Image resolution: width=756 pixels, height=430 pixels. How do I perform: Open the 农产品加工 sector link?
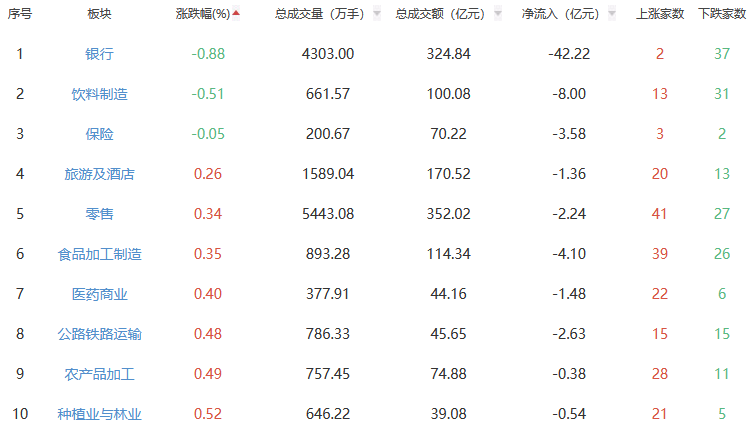click(100, 374)
